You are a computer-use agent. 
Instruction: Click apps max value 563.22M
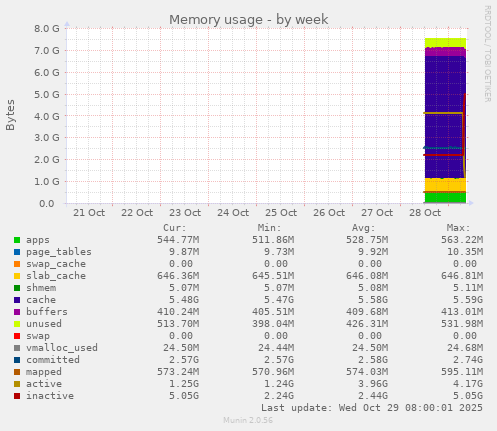462,240
